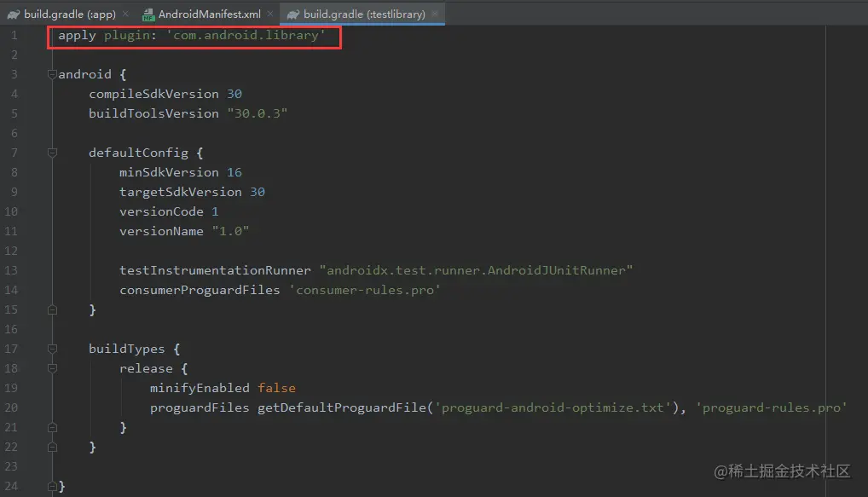Click the versionCode value 1
The width and height of the screenshot is (868, 497).
coord(215,212)
